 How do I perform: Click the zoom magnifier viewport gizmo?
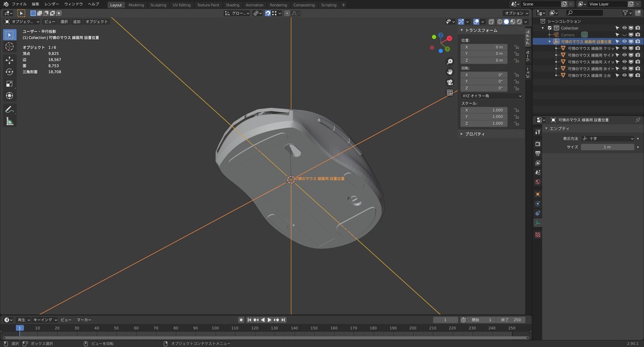click(x=450, y=62)
